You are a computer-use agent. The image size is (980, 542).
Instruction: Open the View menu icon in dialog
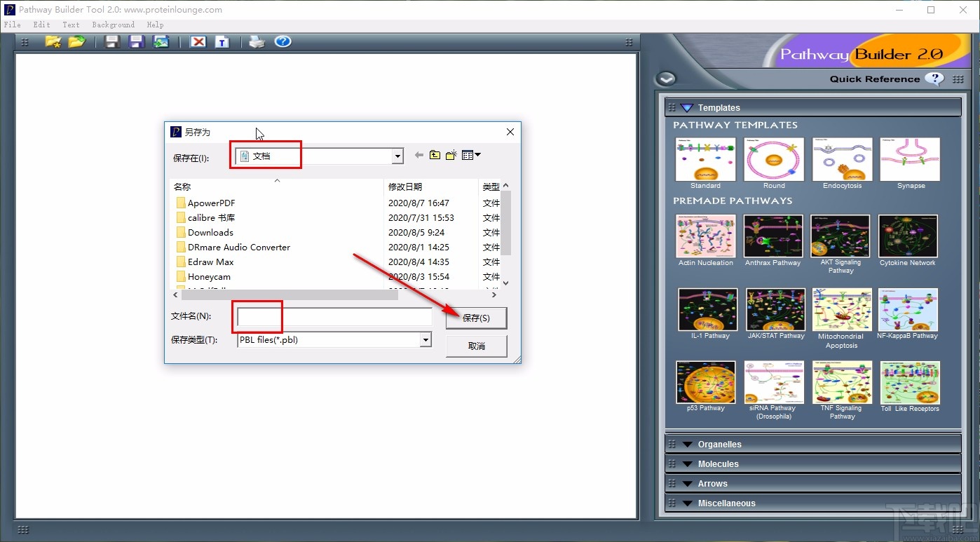pos(471,155)
